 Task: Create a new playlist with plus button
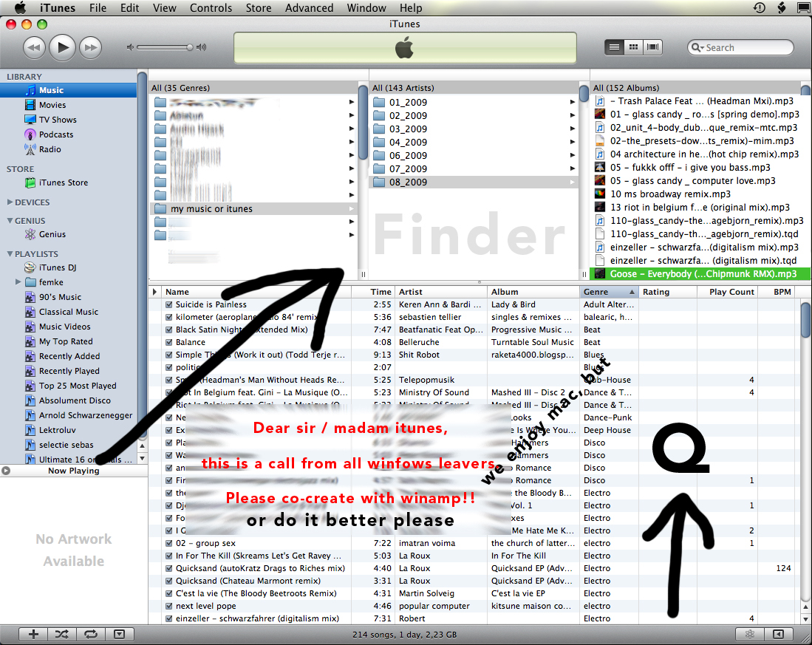[x=33, y=634]
